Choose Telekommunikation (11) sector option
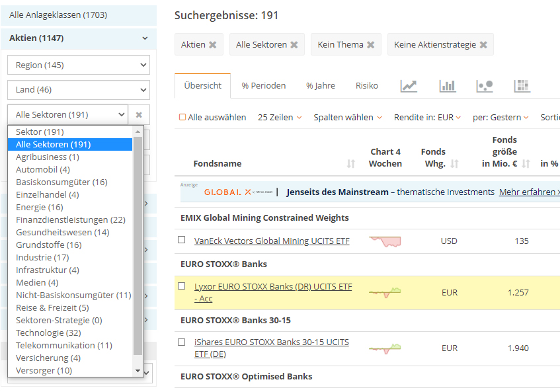560x392 pixels. pyautogui.click(x=70, y=346)
